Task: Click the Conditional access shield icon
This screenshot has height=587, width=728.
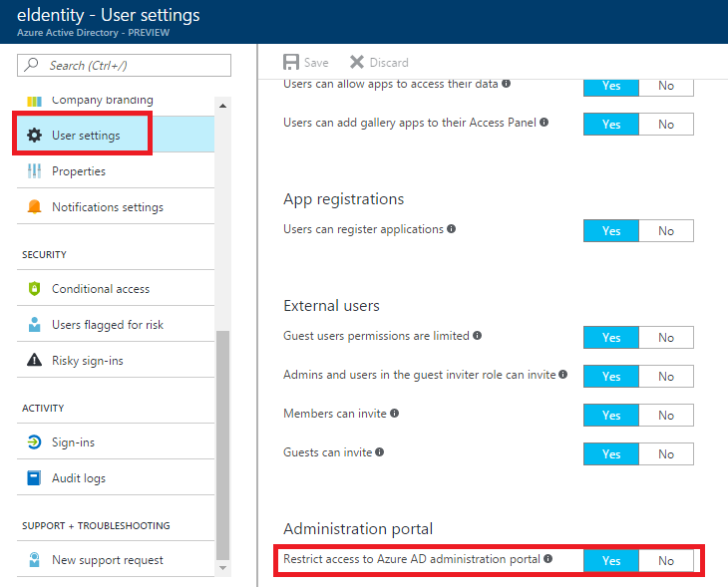Action: tap(34, 289)
